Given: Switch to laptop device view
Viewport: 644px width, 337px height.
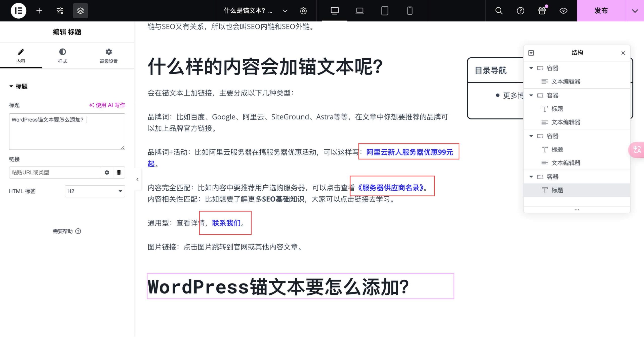Looking at the screenshot, I should pos(360,11).
